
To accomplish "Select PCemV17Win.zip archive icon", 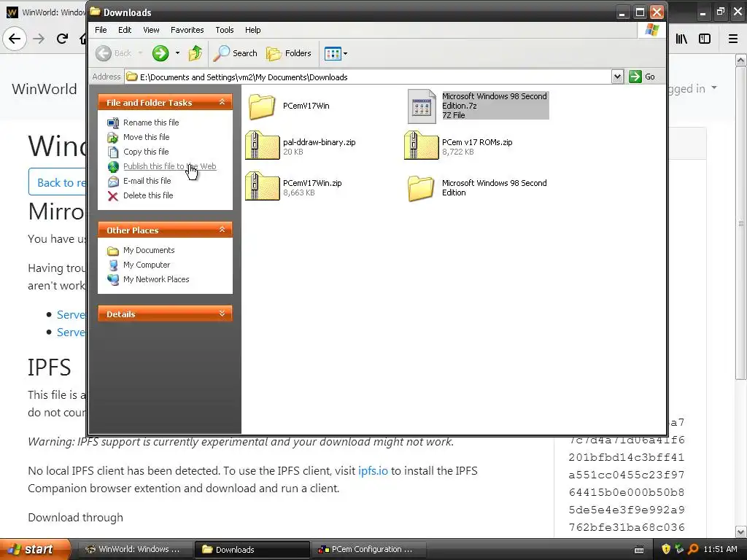I will pos(262,186).
